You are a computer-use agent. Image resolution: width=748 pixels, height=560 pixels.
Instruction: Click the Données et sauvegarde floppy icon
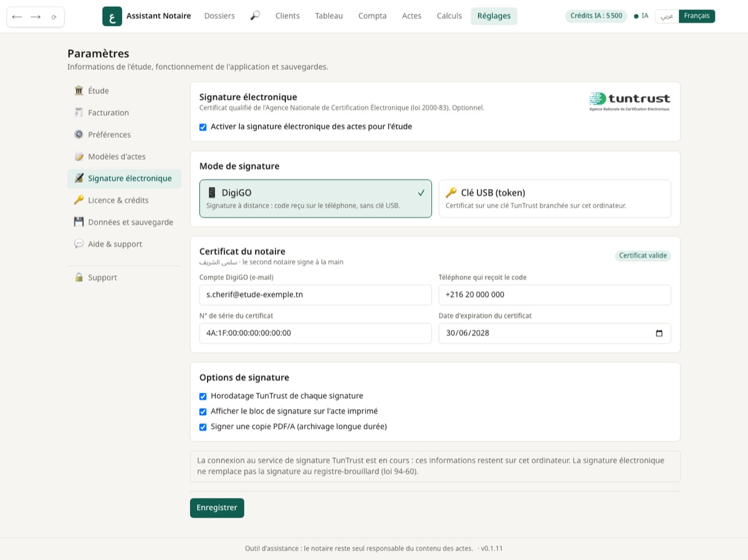tap(79, 222)
